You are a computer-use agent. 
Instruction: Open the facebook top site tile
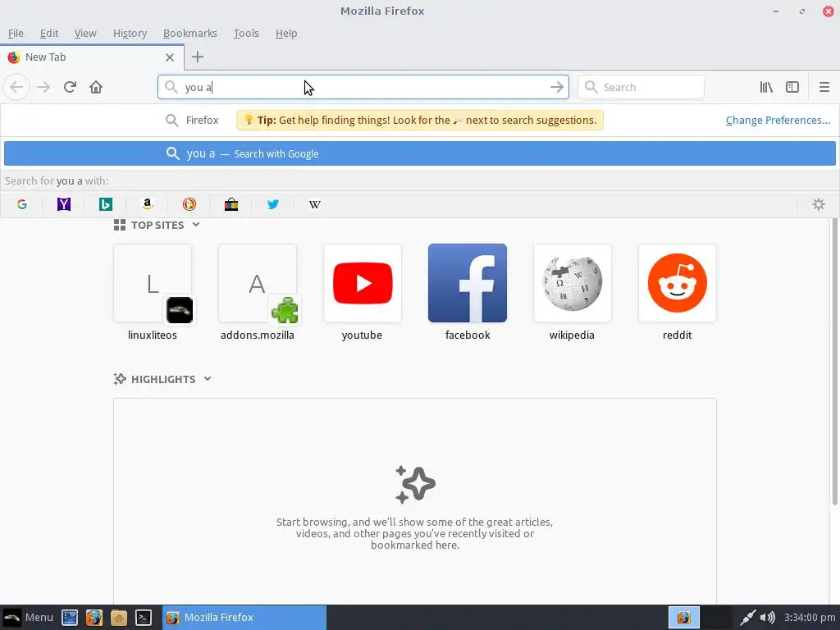(x=467, y=283)
